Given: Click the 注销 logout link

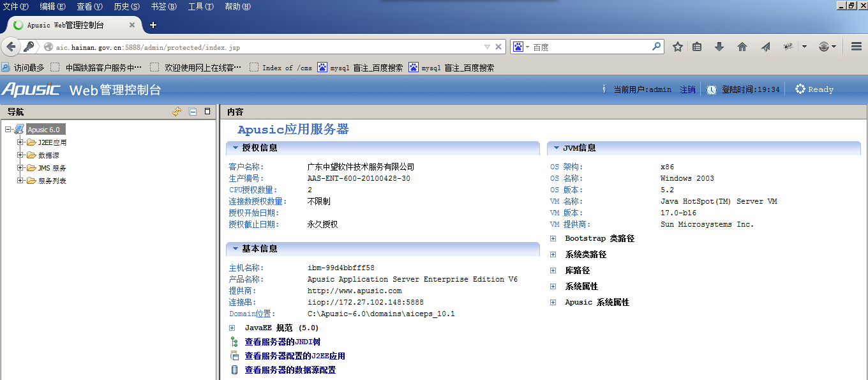Looking at the screenshot, I should [687, 89].
